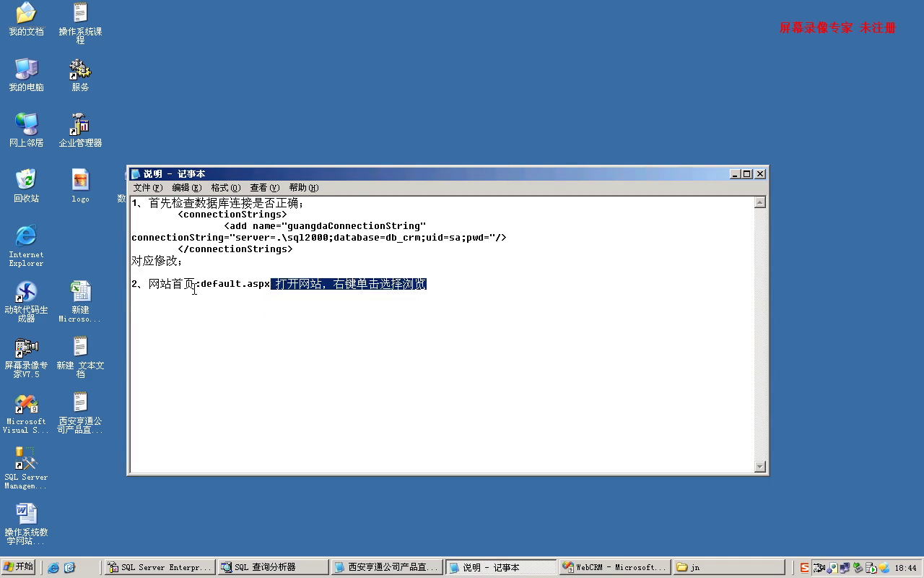This screenshot has height=578, width=924.
Task: Launch Internet Explorer from quick launch bar
Action: coord(53,568)
